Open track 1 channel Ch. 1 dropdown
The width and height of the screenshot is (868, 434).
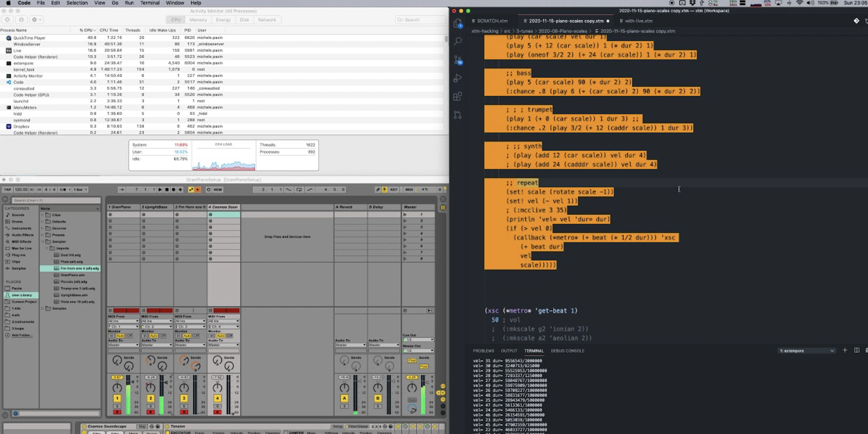coord(124,327)
